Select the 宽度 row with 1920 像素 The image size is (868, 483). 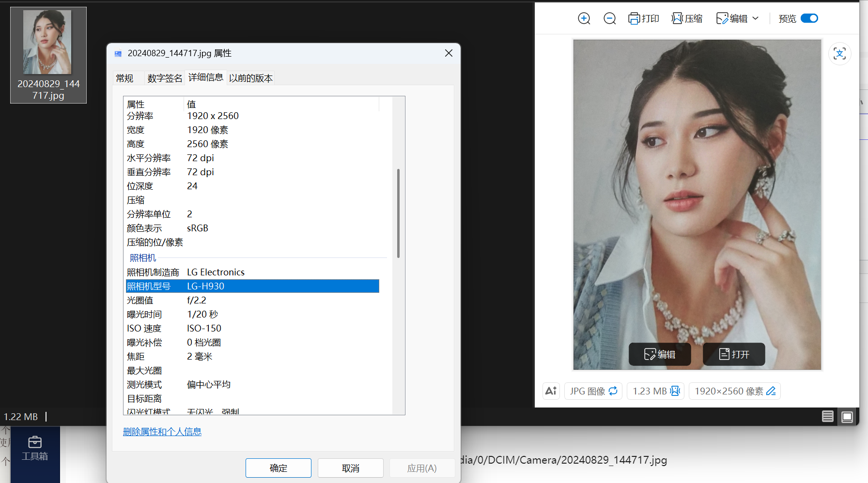pyautogui.click(x=252, y=130)
